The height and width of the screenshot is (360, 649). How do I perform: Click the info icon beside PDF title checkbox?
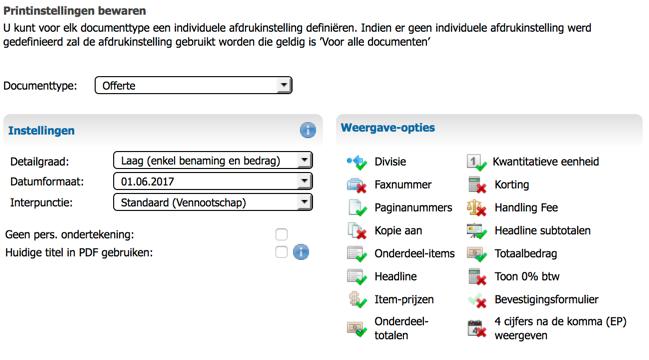tap(301, 252)
